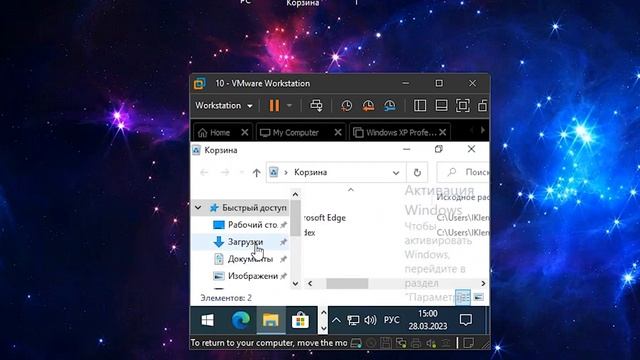Open the VMware message log icon
The width and height of the screenshot is (640, 360).
469,343
